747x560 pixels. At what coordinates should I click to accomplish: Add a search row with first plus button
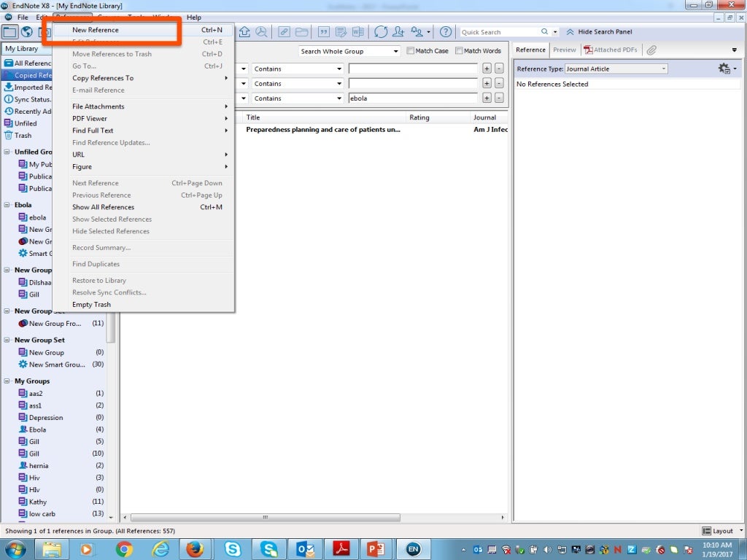[x=487, y=69]
